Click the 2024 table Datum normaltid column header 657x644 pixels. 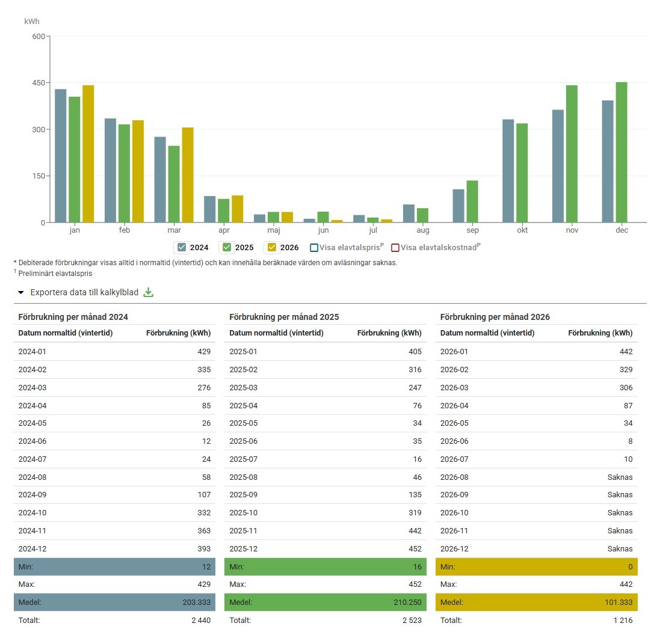(x=66, y=333)
